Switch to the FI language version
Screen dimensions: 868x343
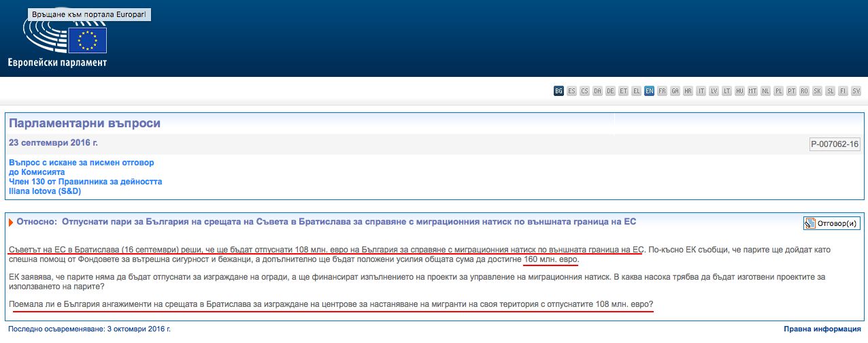[843, 91]
